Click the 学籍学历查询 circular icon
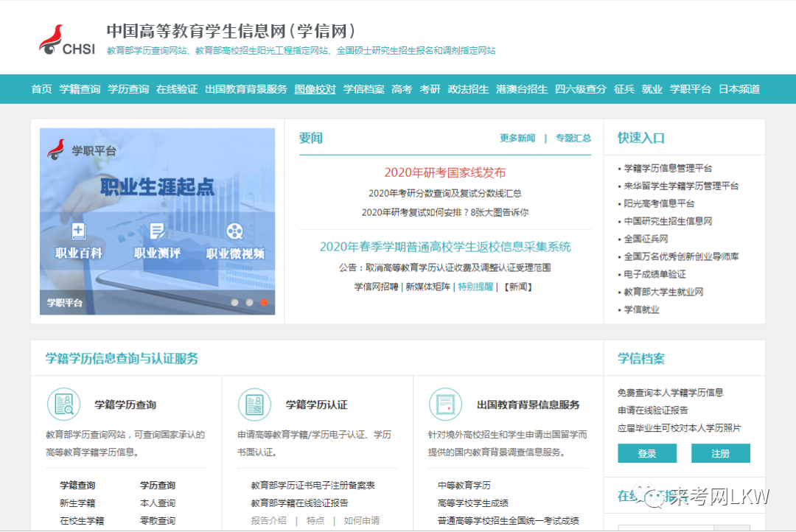The width and height of the screenshot is (796, 532). point(64,404)
